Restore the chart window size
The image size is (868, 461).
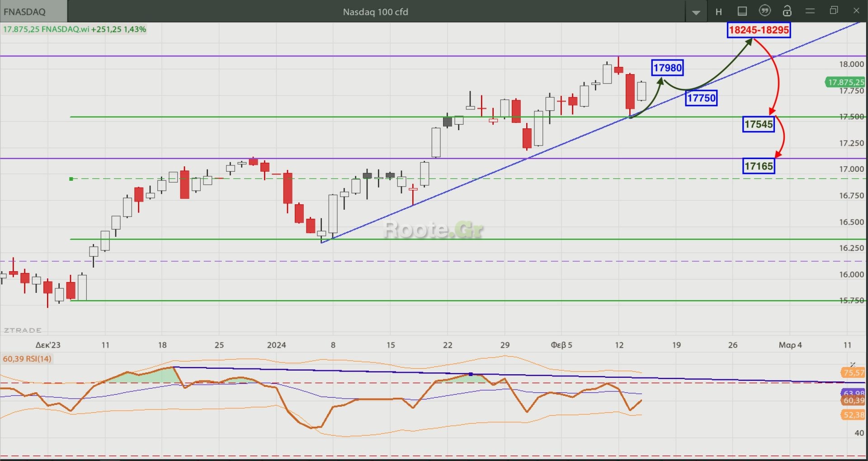pyautogui.click(x=834, y=10)
